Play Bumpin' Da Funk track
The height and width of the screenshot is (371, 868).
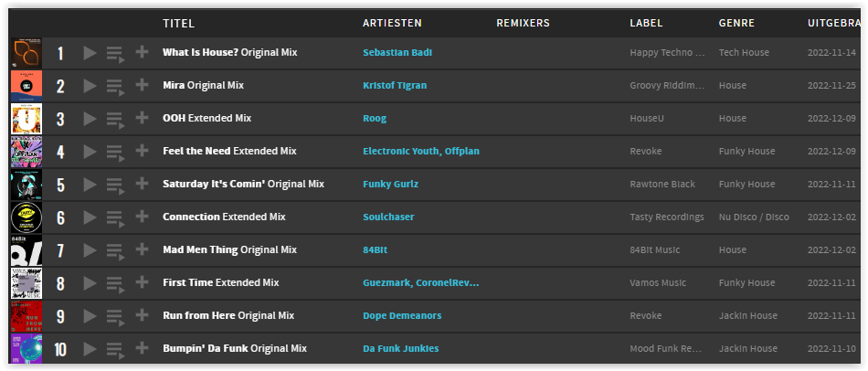(x=90, y=349)
